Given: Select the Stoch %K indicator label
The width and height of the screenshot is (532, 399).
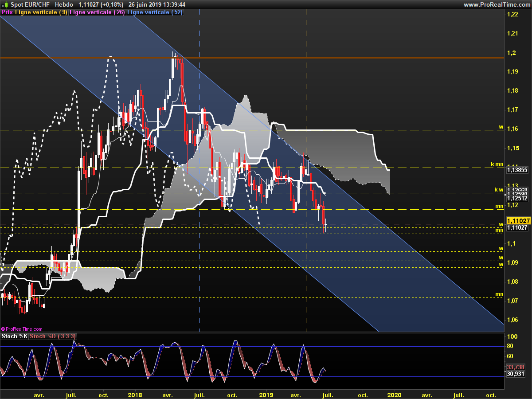Looking at the screenshot, I should [15, 336].
